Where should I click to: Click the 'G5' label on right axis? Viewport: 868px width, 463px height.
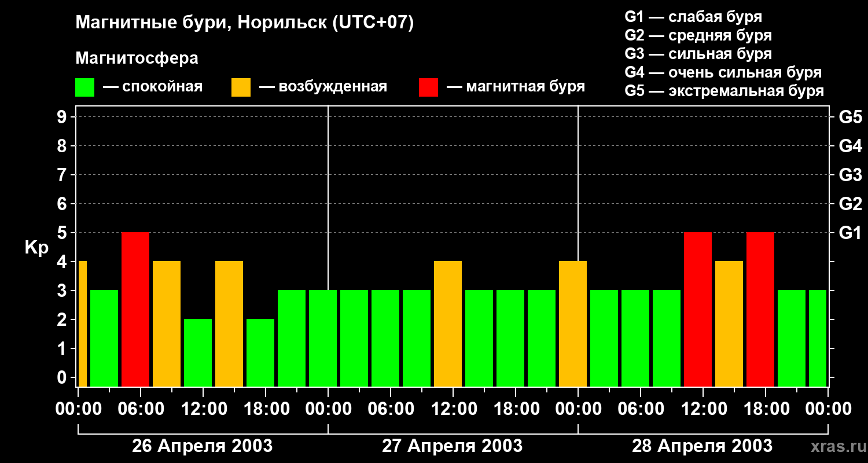coord(850,117)
